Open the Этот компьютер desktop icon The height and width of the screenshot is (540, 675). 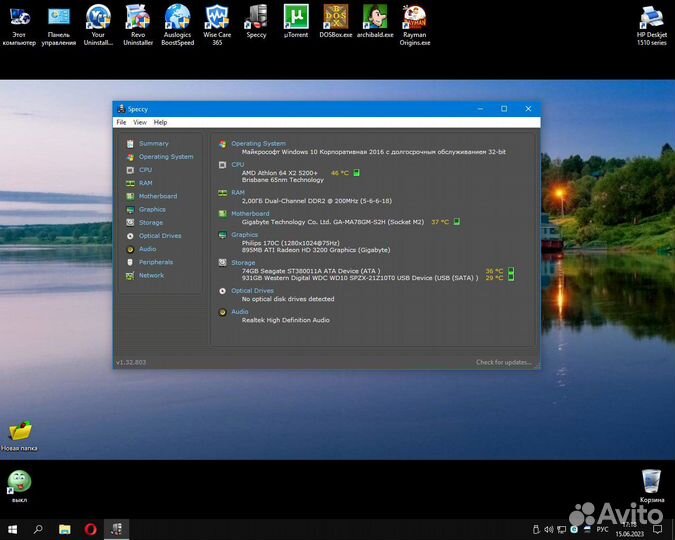19,25
